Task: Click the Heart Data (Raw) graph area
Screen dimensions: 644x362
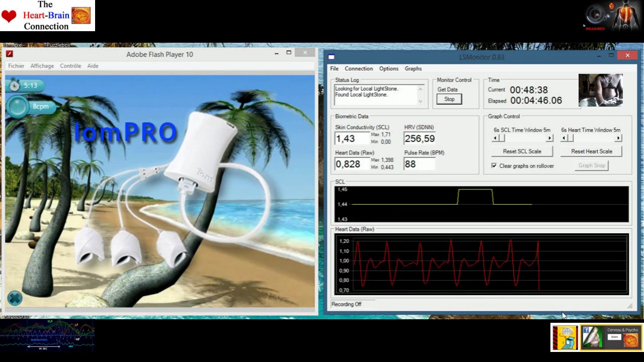Action: click(481, 264)
